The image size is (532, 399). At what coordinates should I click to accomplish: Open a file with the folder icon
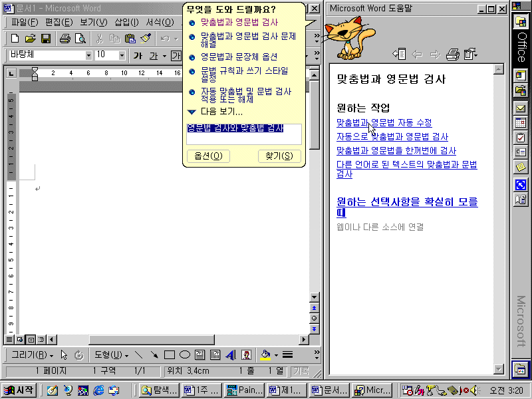coord(30,39)
